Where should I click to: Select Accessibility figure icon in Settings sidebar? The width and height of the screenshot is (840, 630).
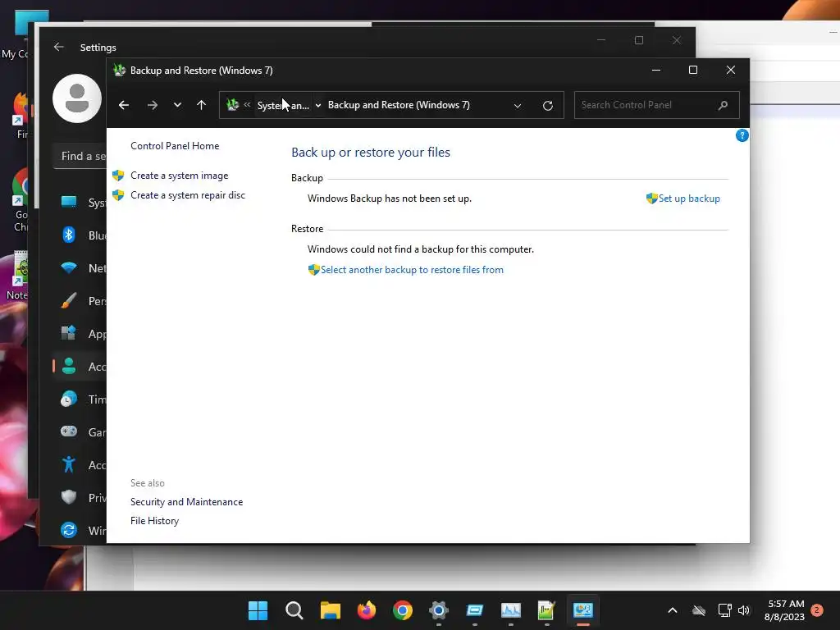[x=69, y=464]
